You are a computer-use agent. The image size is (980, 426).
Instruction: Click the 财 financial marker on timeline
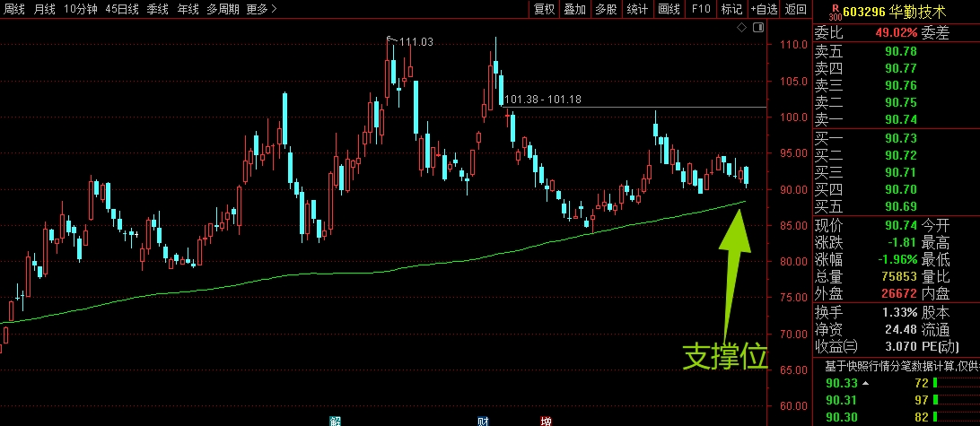(x=483, y=421)
